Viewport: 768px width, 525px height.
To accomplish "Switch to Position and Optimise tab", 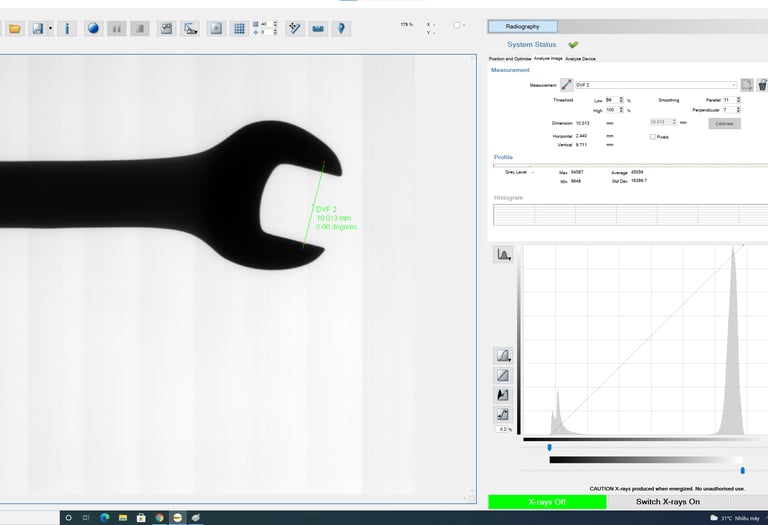I will pyautogui.click(x=509, y=59).
